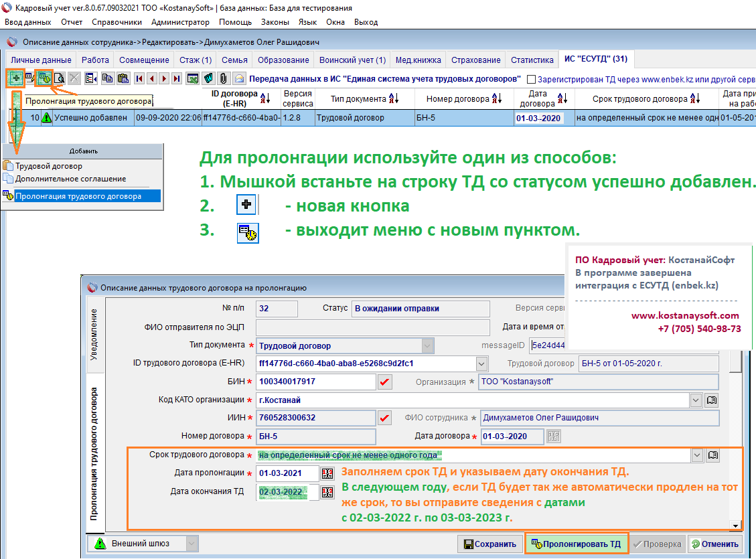756x559 pixels.
Task: Click the ИИН input field
Action: pyautogui.click(x=316, y=418)
